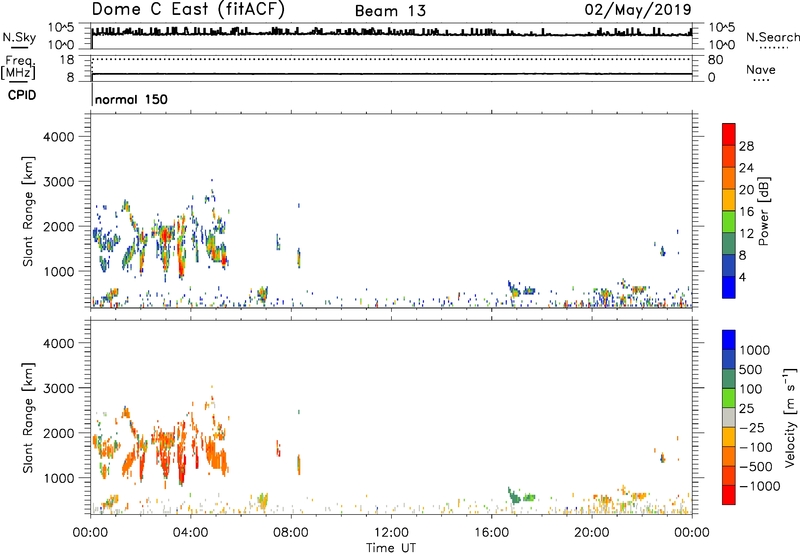Click the '12:00' time tick label
The image size is (800, 554).
pyautogui.click(x=391, y=533)
